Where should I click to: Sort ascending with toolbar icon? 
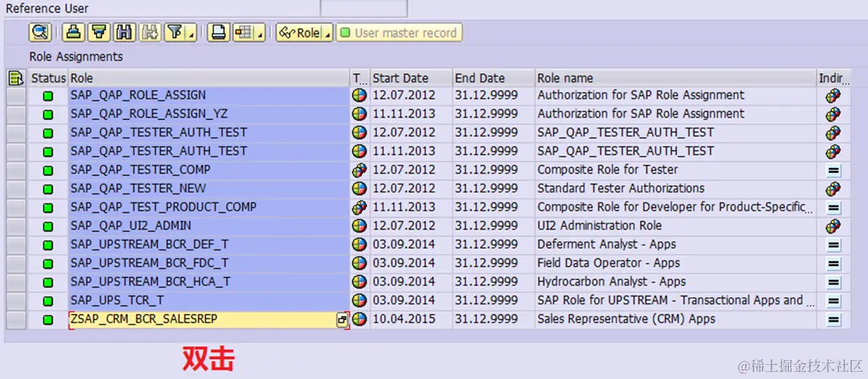coord(73,33)
